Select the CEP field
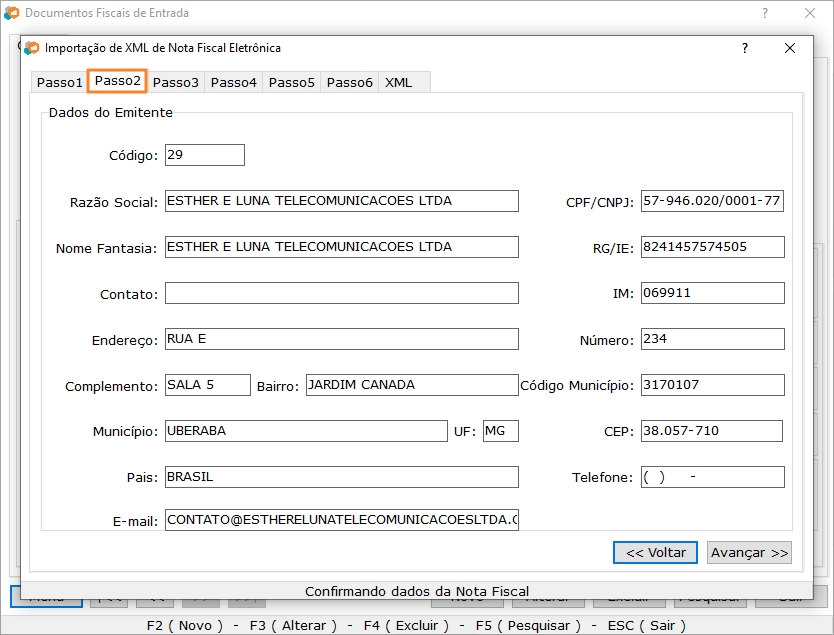This screenshot has height=635, width=834. (x=711, y=431)
